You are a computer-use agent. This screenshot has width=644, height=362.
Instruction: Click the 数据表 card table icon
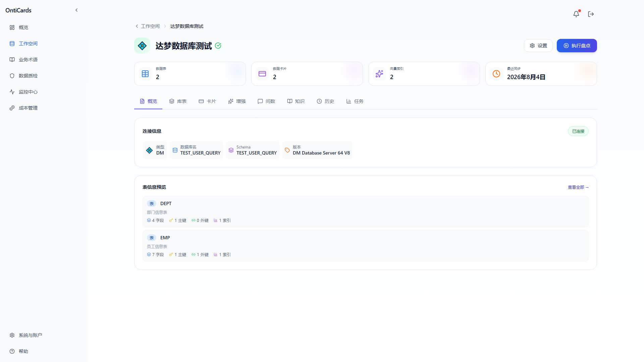pos(145,74)
